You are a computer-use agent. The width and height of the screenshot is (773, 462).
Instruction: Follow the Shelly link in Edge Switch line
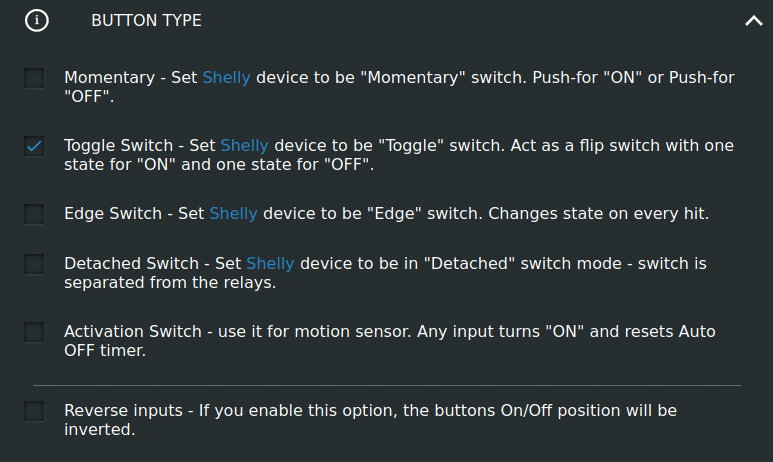(x=233, y=214)
